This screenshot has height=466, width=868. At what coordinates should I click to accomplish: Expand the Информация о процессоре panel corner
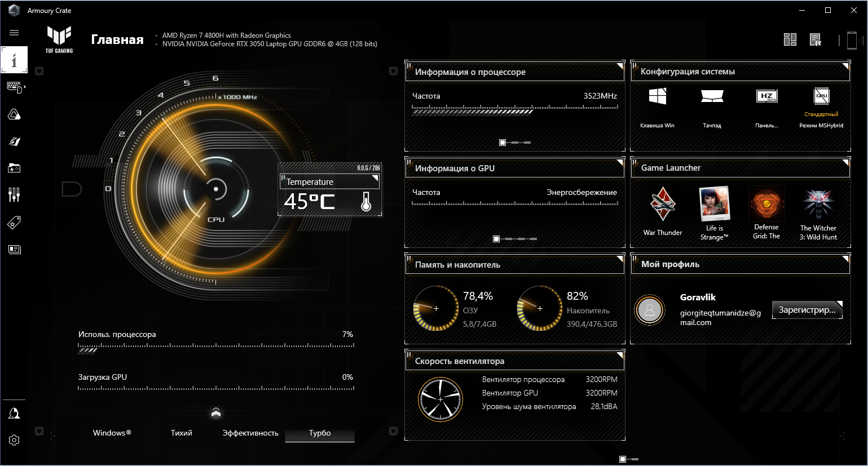tap(619, 66)
